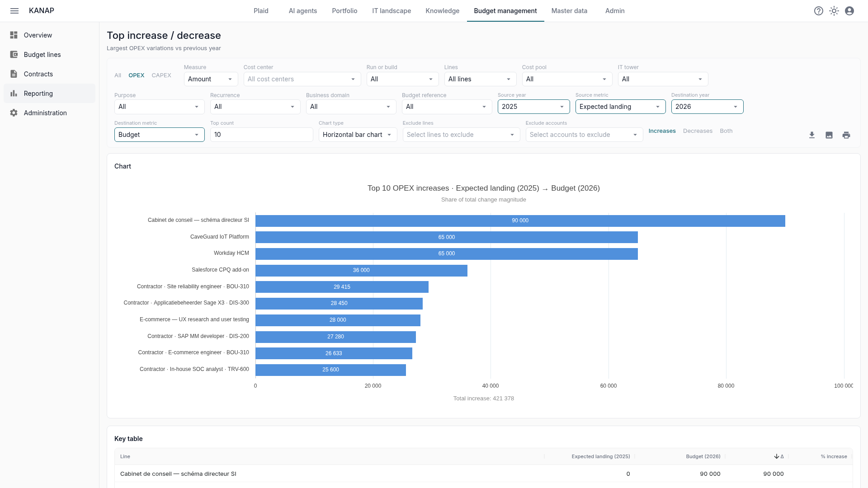Open the AI agents tab
The height and width of the screenshot is (488, 868).
pos(303,11)
